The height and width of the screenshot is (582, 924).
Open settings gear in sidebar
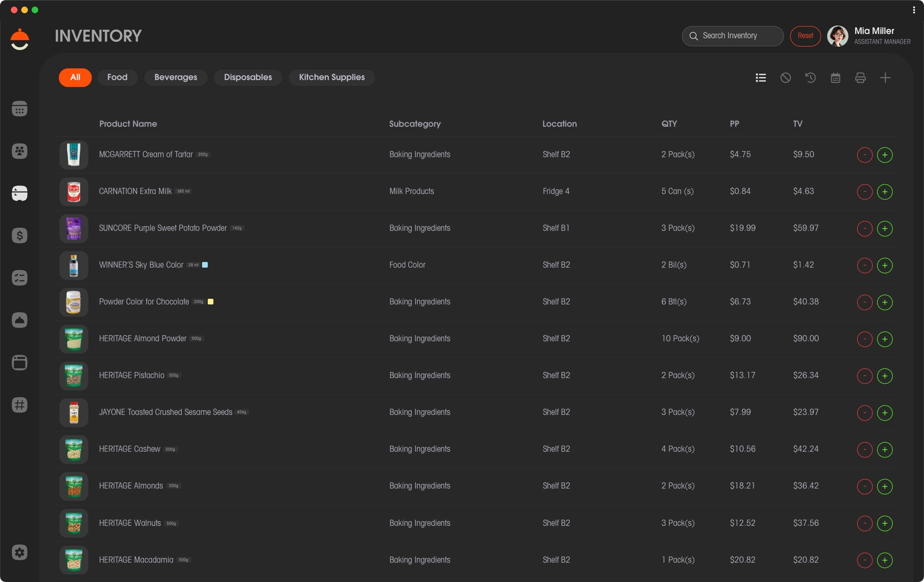19,552
